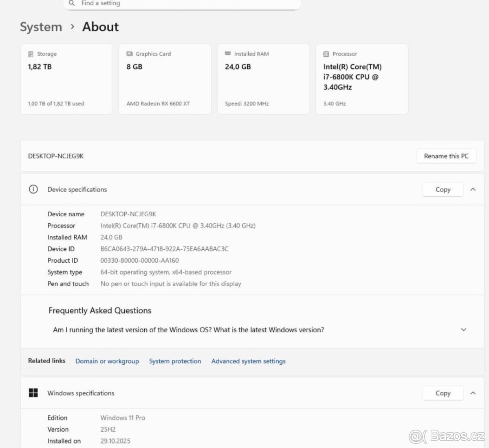Click the Windows logo specifications icon
The height and width of the screenshot is (448, 489).
[33, 393]
